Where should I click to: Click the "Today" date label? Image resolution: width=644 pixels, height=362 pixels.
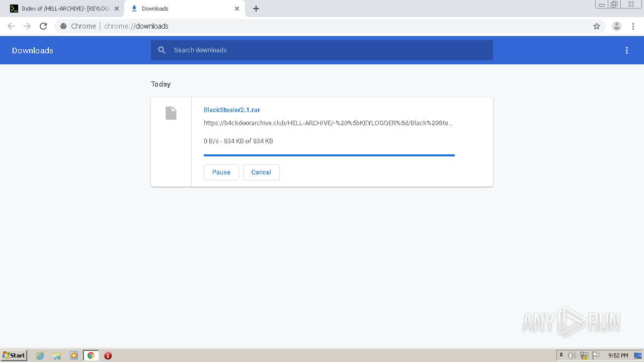click(x=161, y=84)
